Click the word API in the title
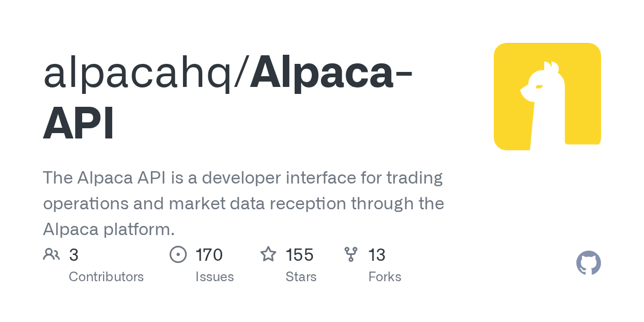 point(78,124)
